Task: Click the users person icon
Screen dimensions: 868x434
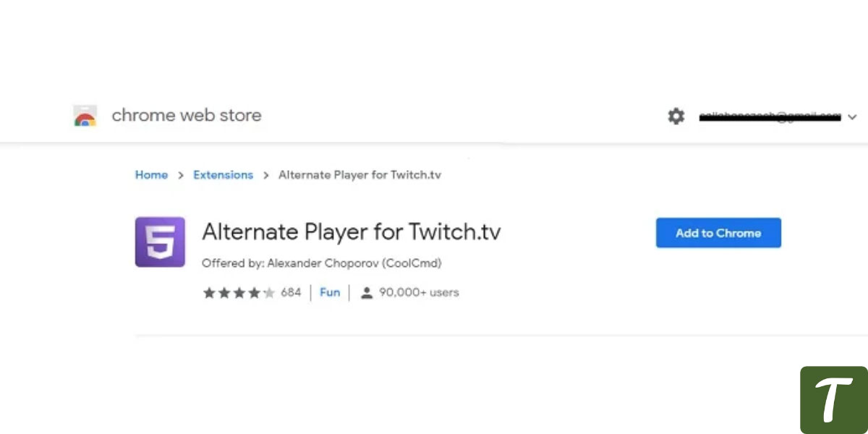Action: click(x=367, y=293)
